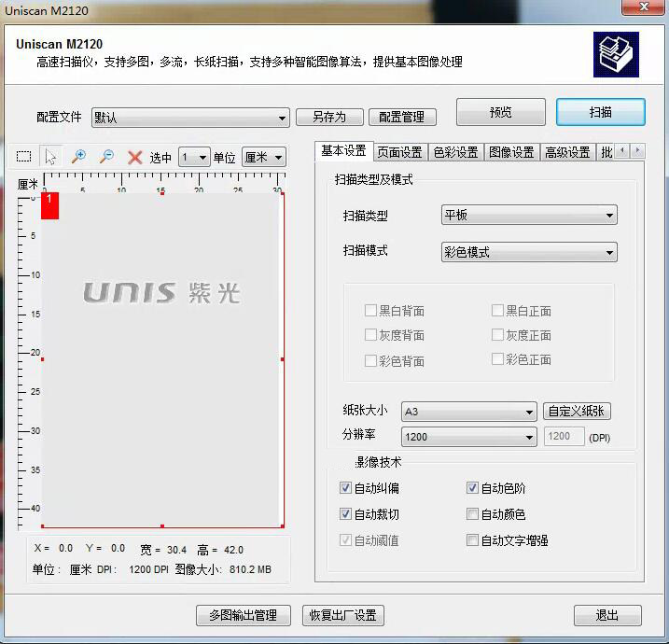Viewport: 669px width, 644px height.
Task: Open 配置管理 configuration manager
Action: 402,117
